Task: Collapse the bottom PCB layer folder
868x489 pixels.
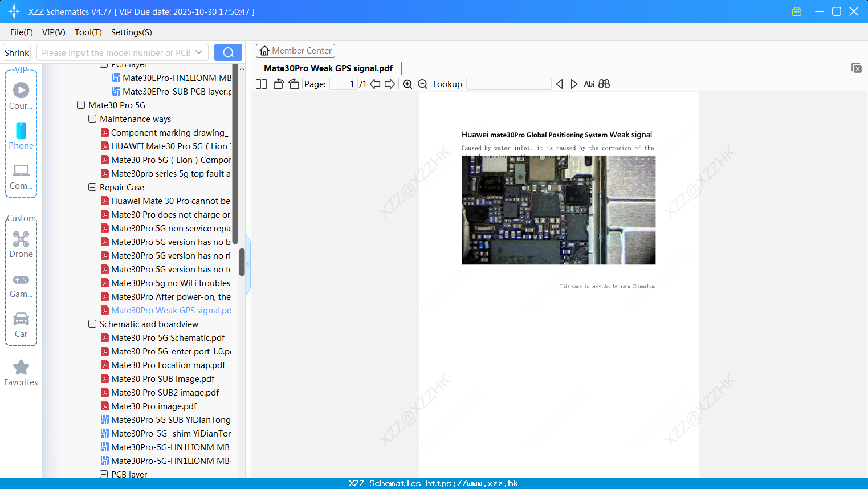Action: (104, 474)
